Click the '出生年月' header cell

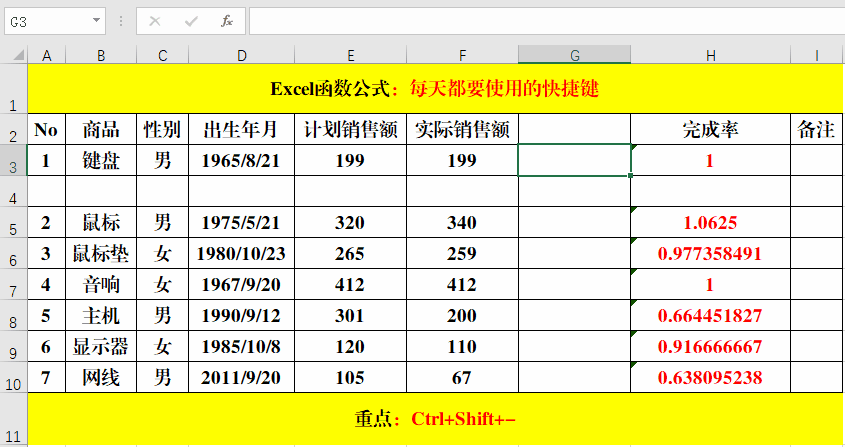241,129
